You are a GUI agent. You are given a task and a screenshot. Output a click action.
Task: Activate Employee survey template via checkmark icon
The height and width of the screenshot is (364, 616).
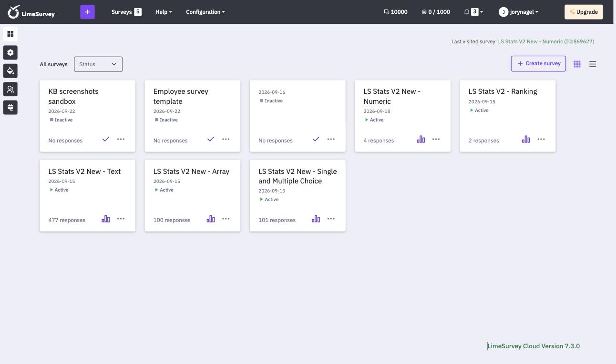pos(211,139)
